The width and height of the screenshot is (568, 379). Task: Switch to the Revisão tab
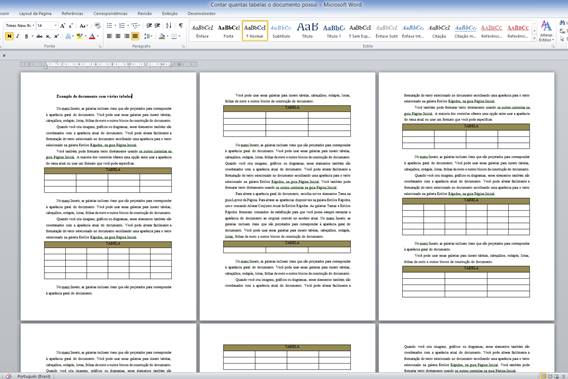pos(145,13)
